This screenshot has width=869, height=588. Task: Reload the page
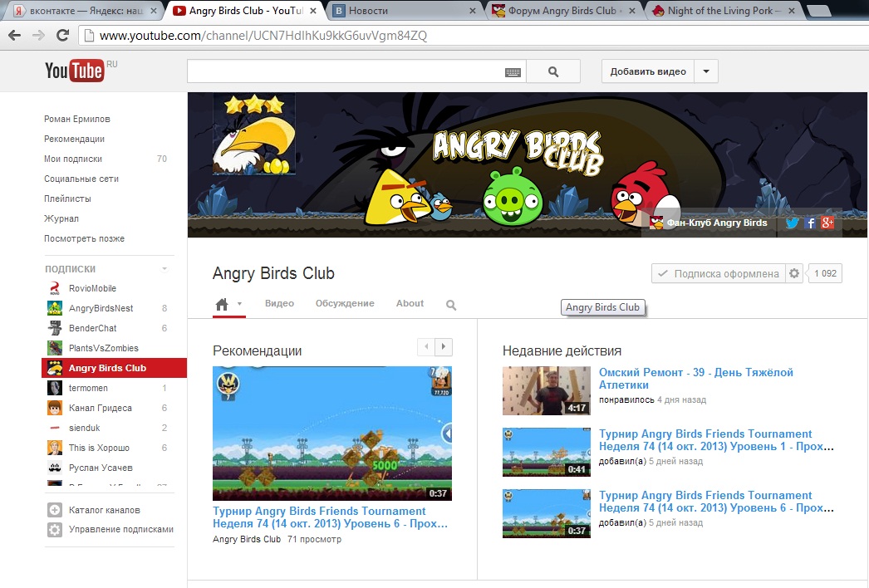tap(62, 36)
